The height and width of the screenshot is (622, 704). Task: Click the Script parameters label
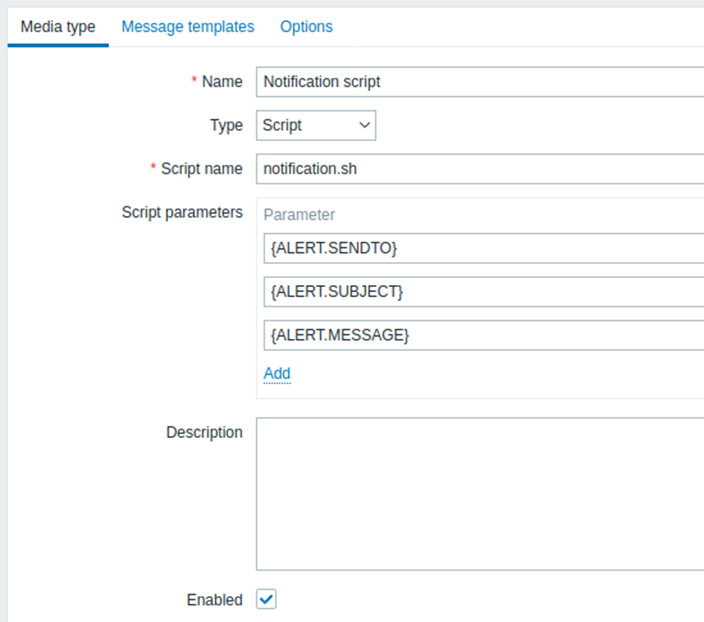[x=182, y=212]
